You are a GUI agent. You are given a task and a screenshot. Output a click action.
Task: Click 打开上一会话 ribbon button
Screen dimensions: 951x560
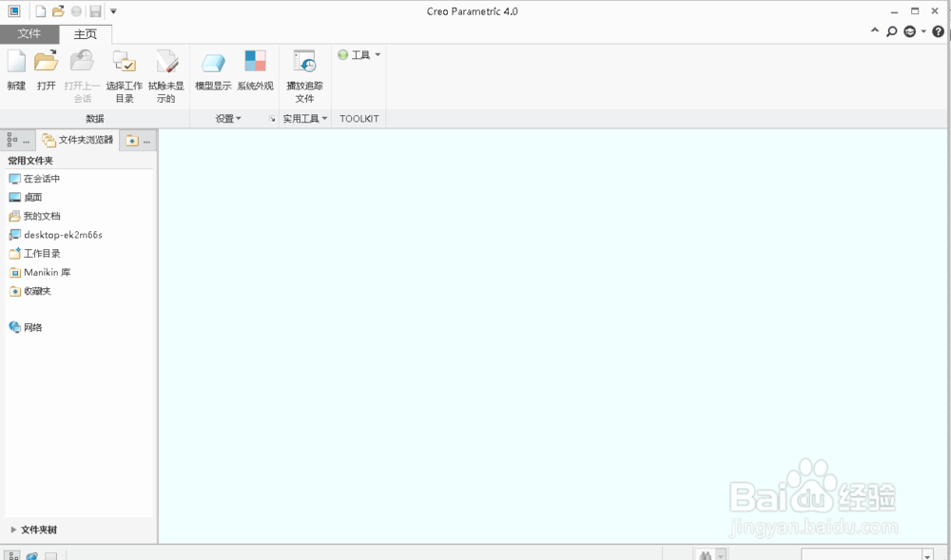click(82, 76)
